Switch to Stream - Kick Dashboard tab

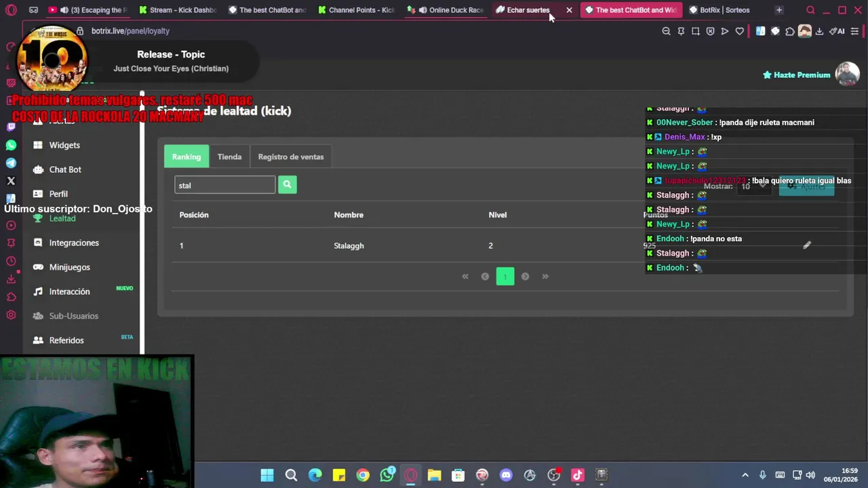pyautogui.click(x=178, y=10)
